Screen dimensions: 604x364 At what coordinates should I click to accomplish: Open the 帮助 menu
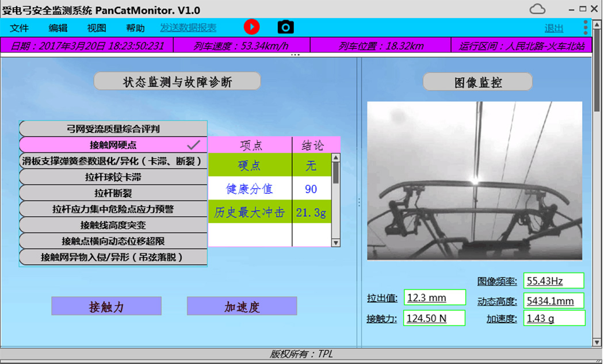(135, 28)
